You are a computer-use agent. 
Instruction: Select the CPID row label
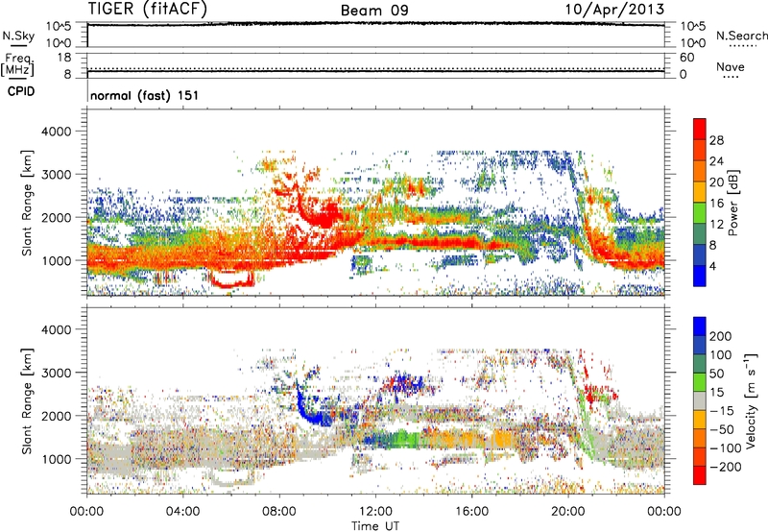(21, 91)
